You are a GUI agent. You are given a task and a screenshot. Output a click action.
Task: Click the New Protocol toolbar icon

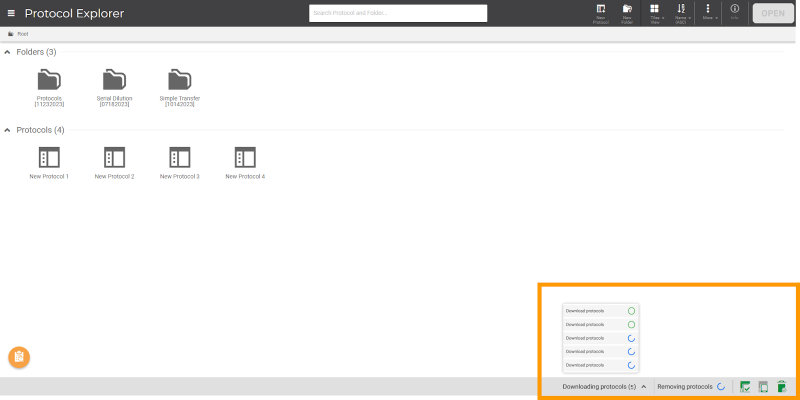600,12
